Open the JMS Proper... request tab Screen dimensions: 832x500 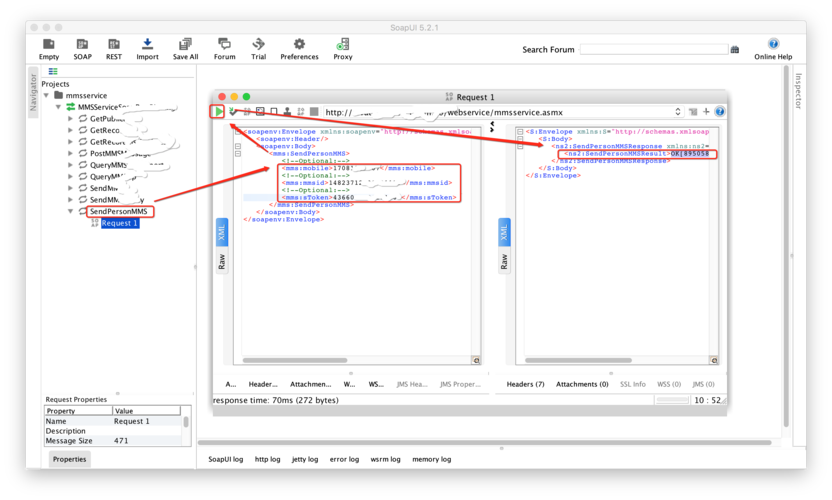coord(460,384)
